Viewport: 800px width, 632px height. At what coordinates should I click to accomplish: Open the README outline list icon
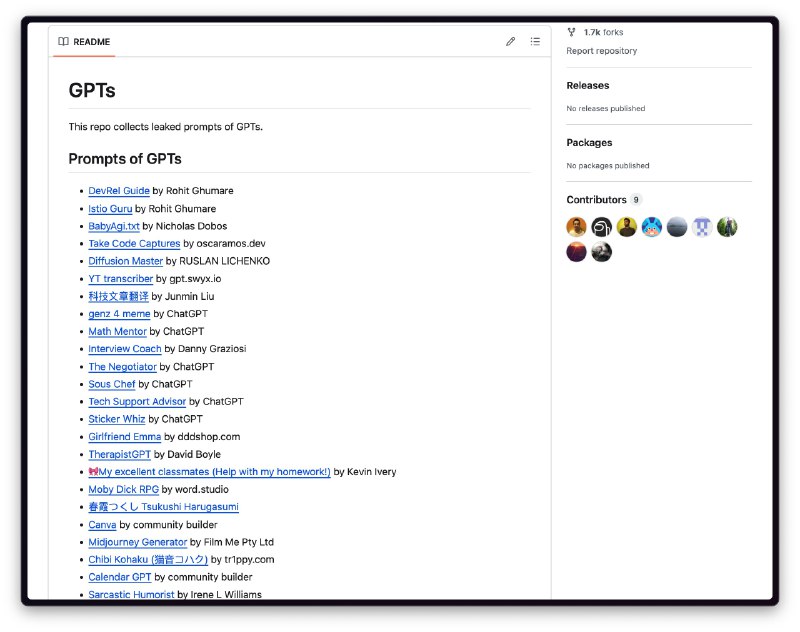[535, 41]
